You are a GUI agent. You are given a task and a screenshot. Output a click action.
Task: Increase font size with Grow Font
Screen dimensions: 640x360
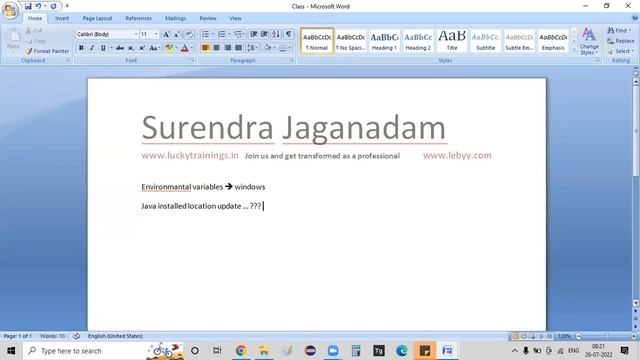(166, 34)
